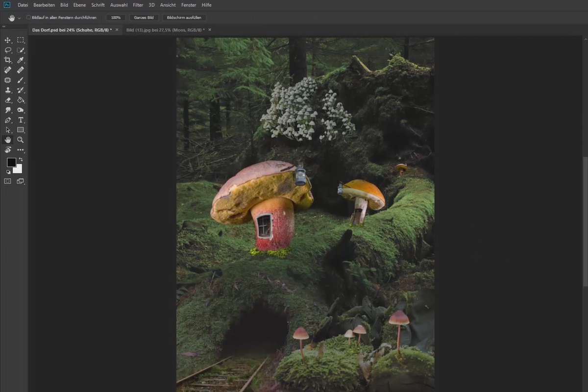Select the Crop tool
Viewport: 588px width, 392px height.
[8, 60]
